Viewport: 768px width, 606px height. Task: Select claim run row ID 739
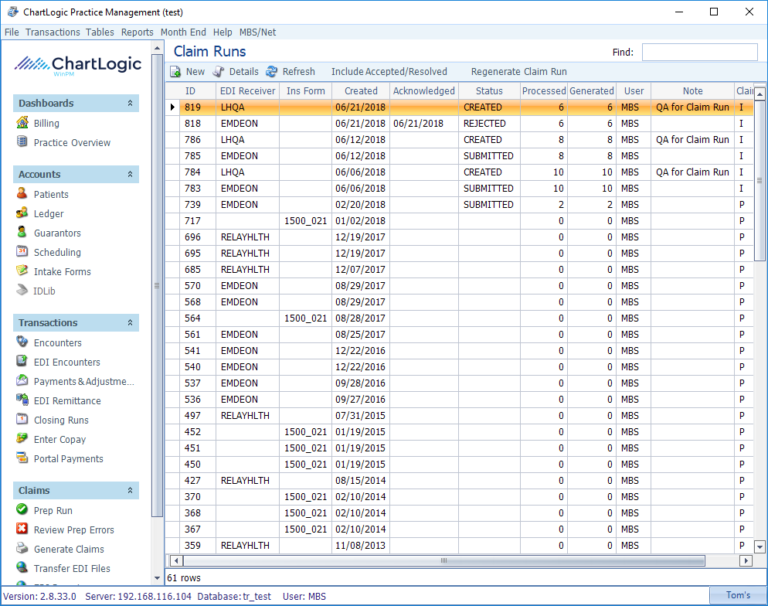459,205
